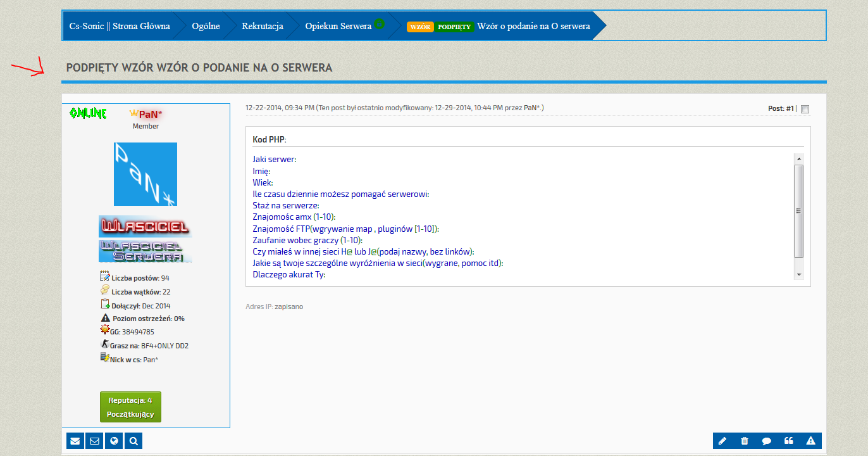The image size is (868, 456).
Task: Tick the checkbox next to Post #1
Action: click(x=805, y=109)
